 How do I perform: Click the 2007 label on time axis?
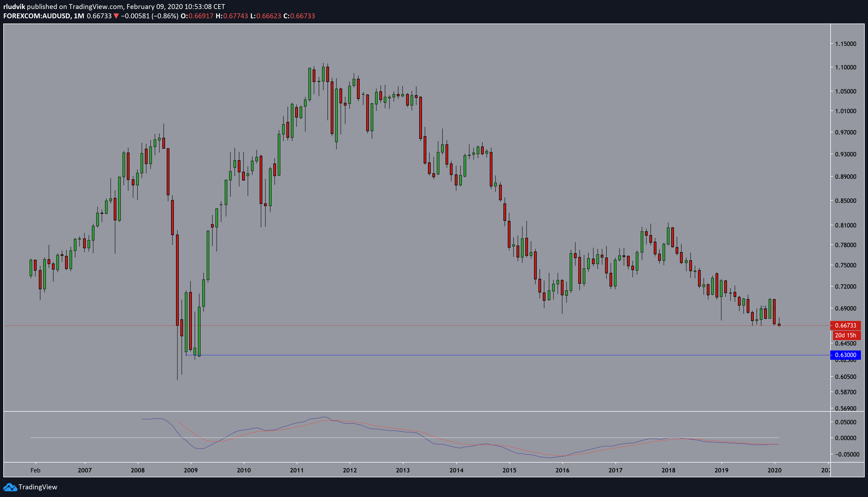pos(85,470)
